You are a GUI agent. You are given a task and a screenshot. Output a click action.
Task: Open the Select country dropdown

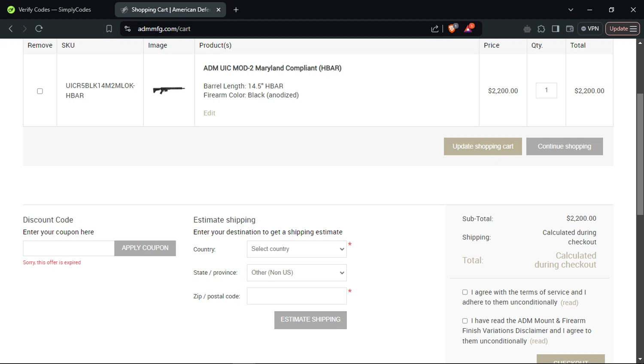pos(297,249)
